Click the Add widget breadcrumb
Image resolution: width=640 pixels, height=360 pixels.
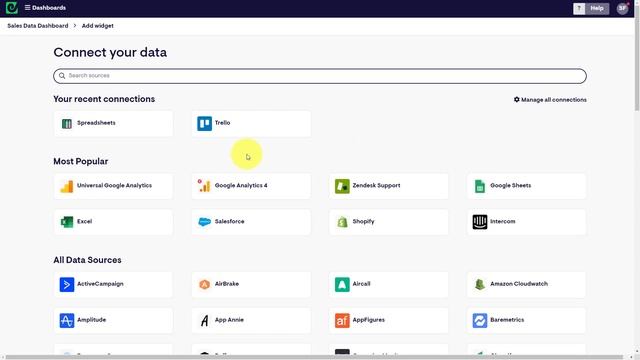98,26
